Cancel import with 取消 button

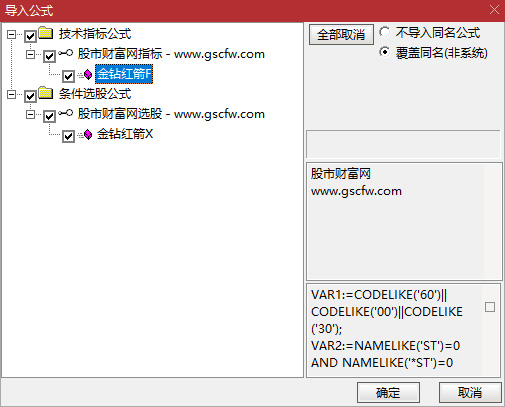[x=470, y=392]
